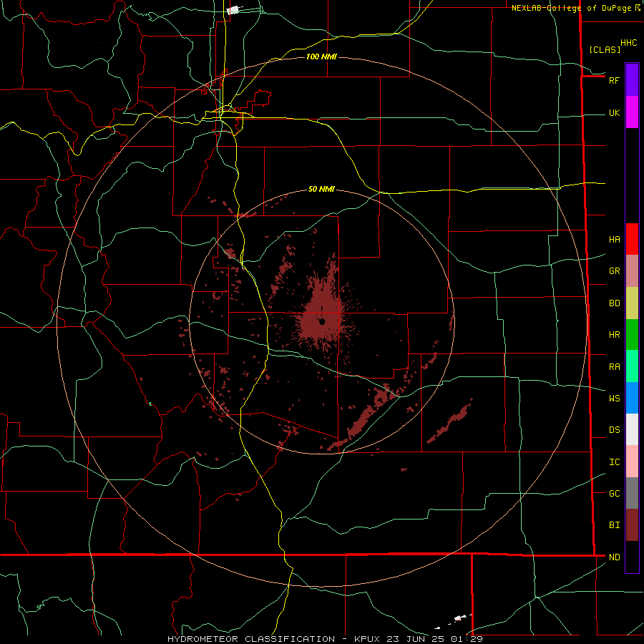
Task: Click the DS legend label
Action: [x=614, y=430]
